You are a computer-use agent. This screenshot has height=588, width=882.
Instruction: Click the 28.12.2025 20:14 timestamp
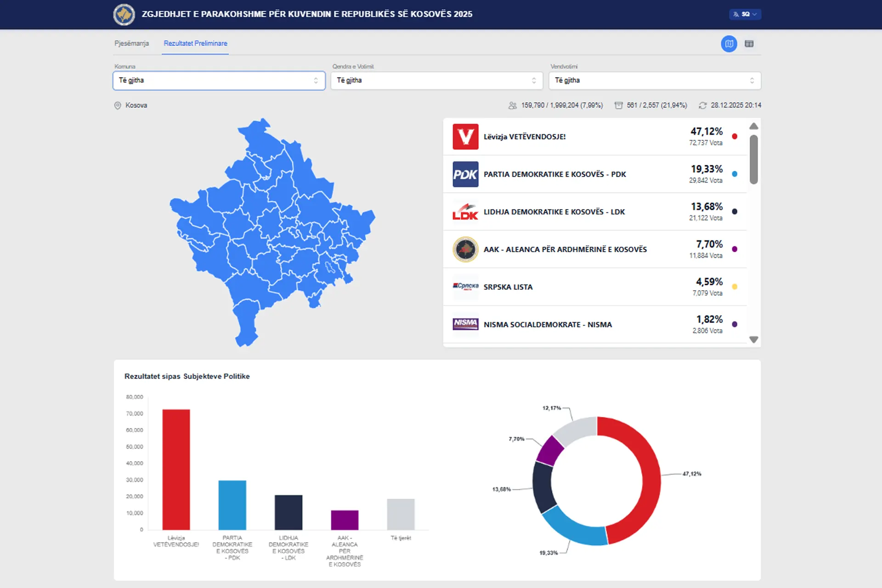[x=736, y=105]
